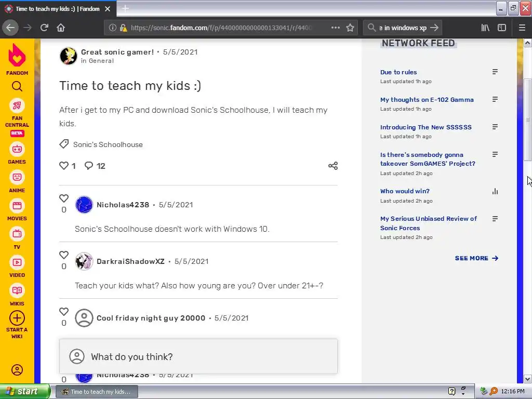
Task: Open the General category link
Action: 101,61
